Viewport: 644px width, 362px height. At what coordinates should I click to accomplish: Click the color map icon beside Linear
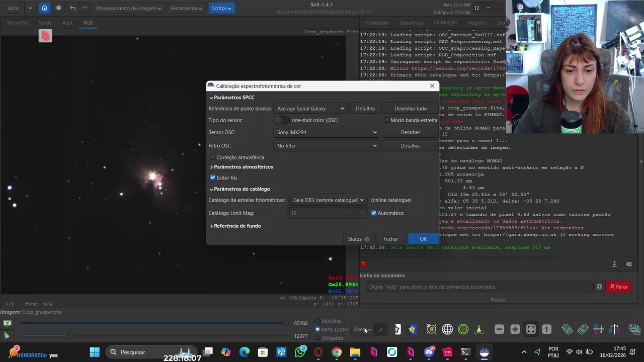coord(380,330)
